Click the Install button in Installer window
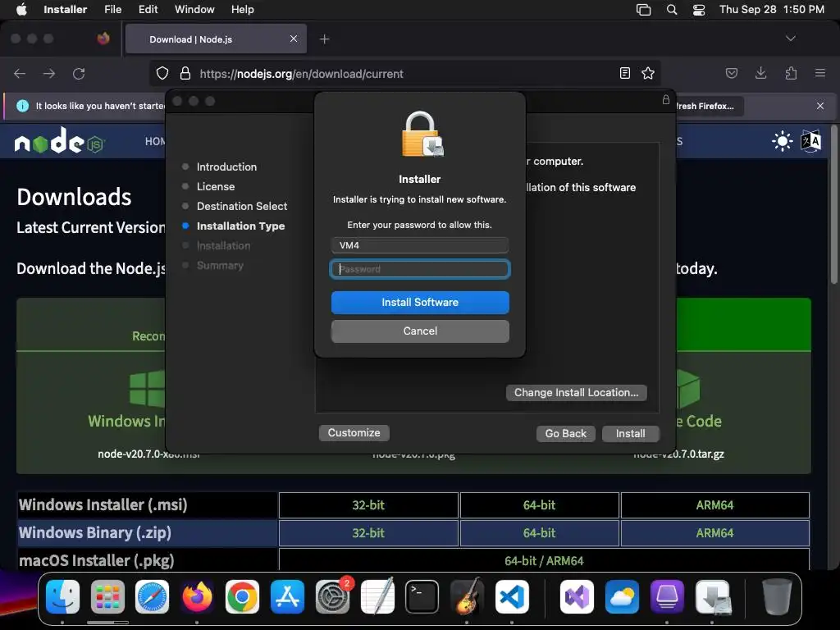The height and width of the screenshot is (630, 840). pyautogui.click(x=631, y=433)
